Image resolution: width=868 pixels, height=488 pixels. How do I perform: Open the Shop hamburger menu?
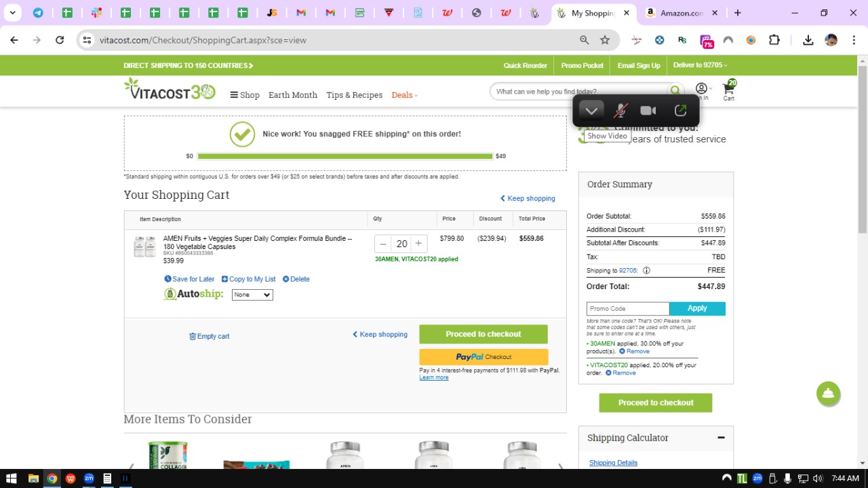[x=245, y=95]
